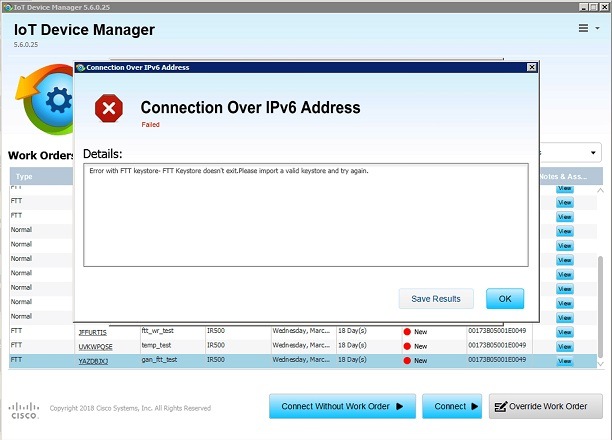Click red New status icon for temp_test
Viewport: 612px width, 440px height.
[x=407, y=346]
